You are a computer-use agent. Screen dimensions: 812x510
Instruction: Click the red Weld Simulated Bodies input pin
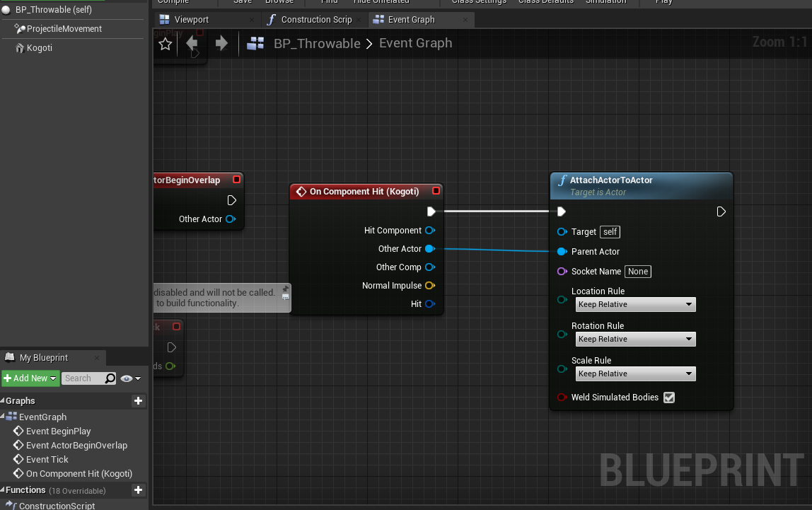(x=562, y=398)
